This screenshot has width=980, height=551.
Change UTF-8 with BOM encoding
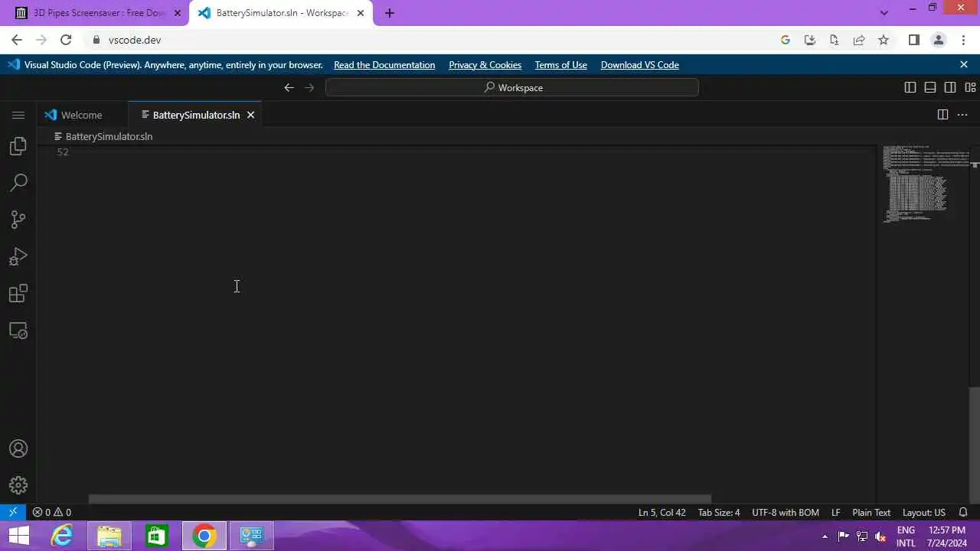(786, 512)
